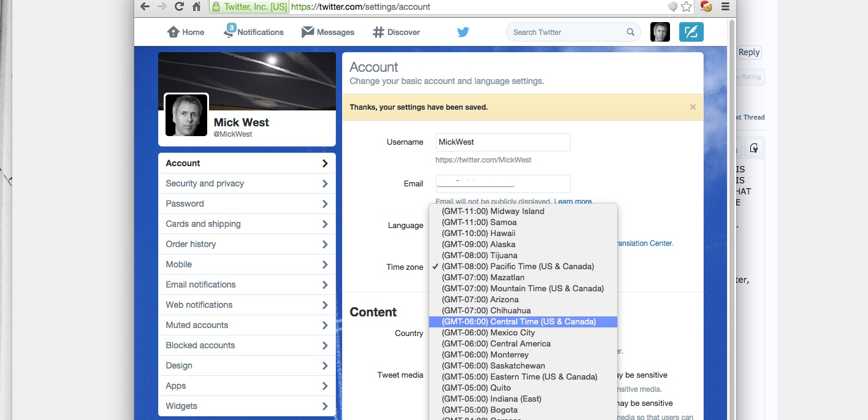This screenshot has width=868, height=420.
Task: Open Learn more link under Email
Action: click(x=573, y=201)
